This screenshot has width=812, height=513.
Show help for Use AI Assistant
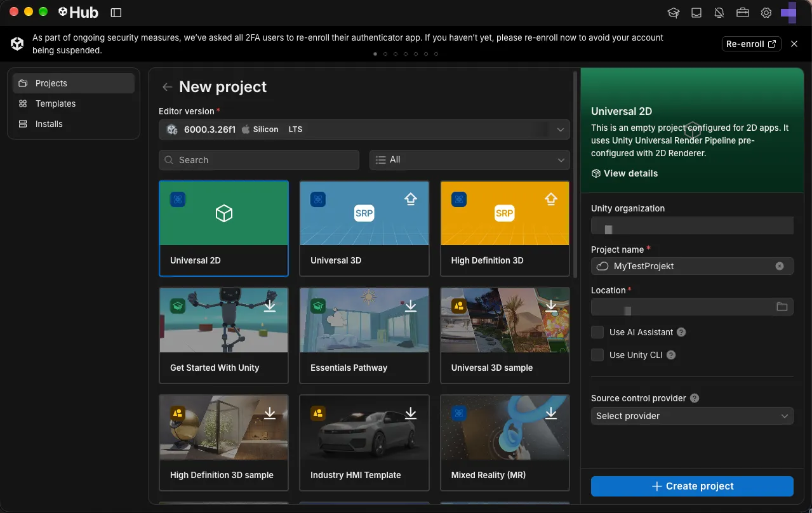[x=681, y=332]
